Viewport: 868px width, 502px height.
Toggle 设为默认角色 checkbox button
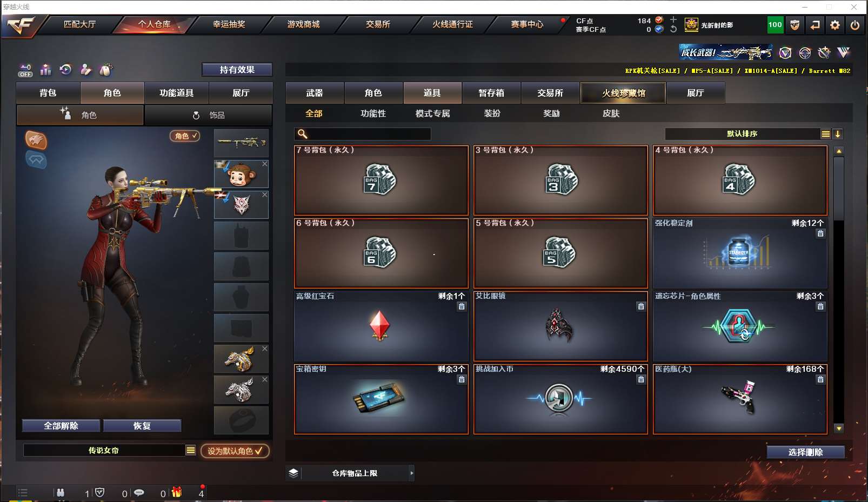(x=235, y=451)
